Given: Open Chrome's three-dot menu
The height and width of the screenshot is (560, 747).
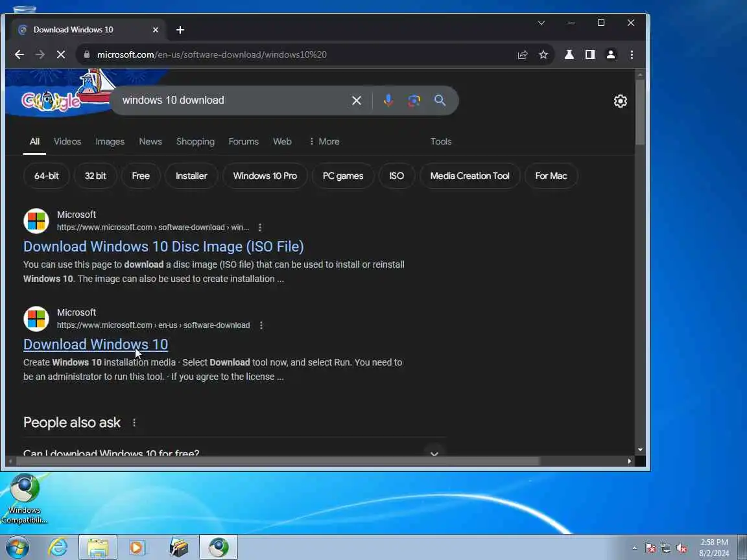Looking at the screenshot, I should (x=632, y=54).
